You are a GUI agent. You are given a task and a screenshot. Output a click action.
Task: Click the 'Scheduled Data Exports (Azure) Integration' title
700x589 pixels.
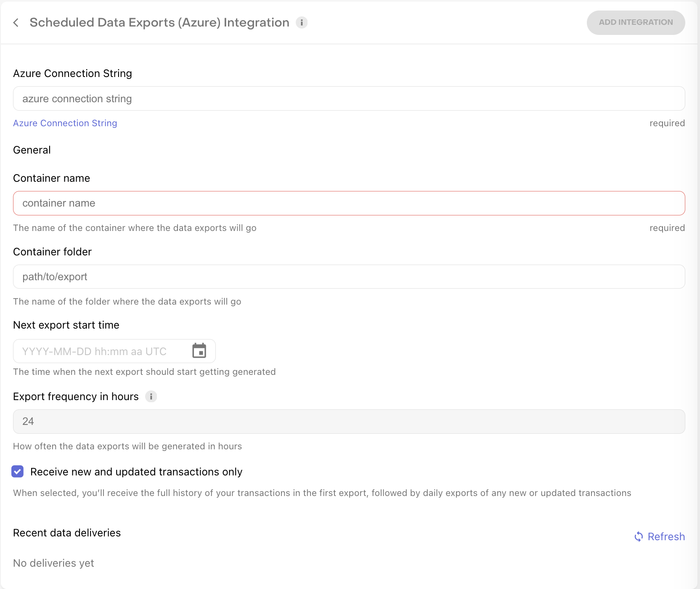tap(159, 23)
